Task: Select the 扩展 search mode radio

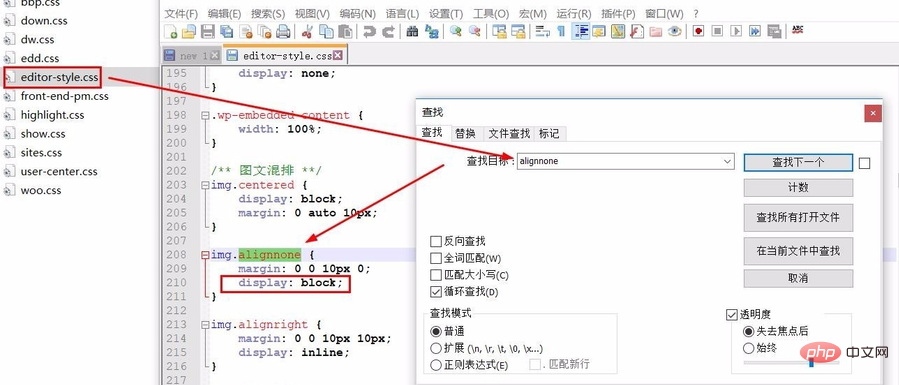Action: [436, 348]
